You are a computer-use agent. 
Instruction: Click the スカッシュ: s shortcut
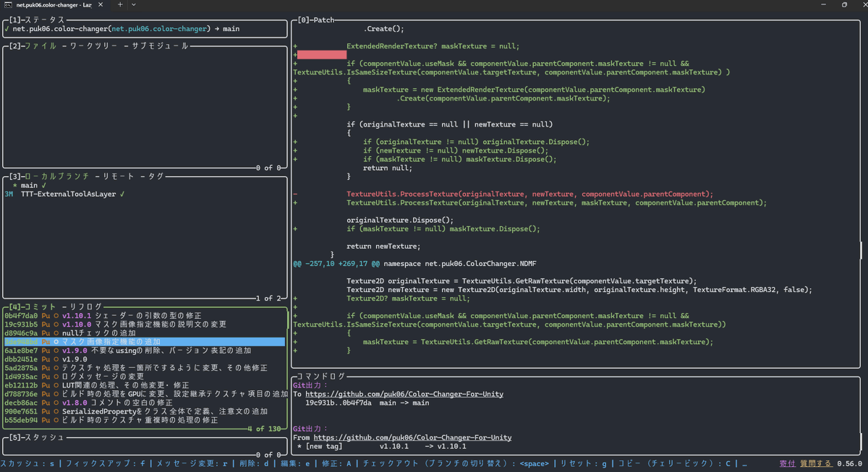click(x=27, y=463)
